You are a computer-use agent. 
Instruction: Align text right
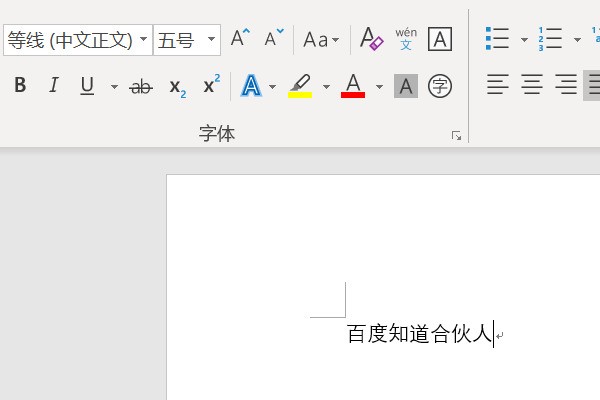566,84
